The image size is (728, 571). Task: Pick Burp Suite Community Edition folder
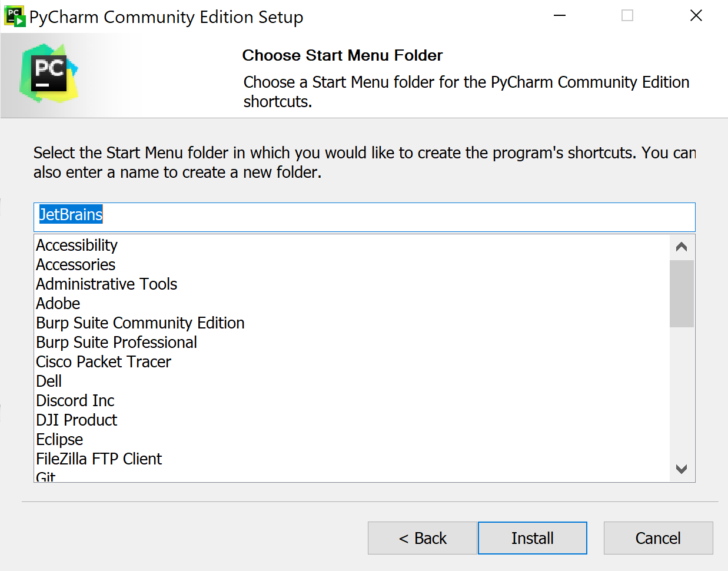point(140,323)
